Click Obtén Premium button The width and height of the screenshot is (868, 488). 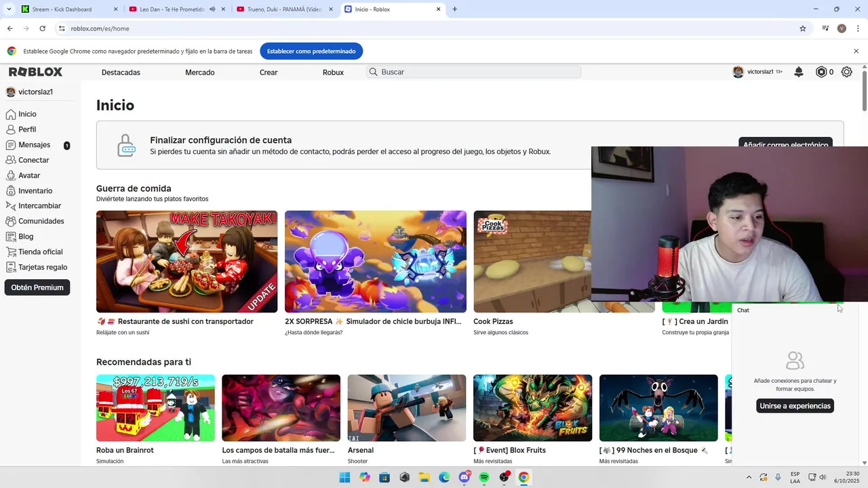(37, 287)
